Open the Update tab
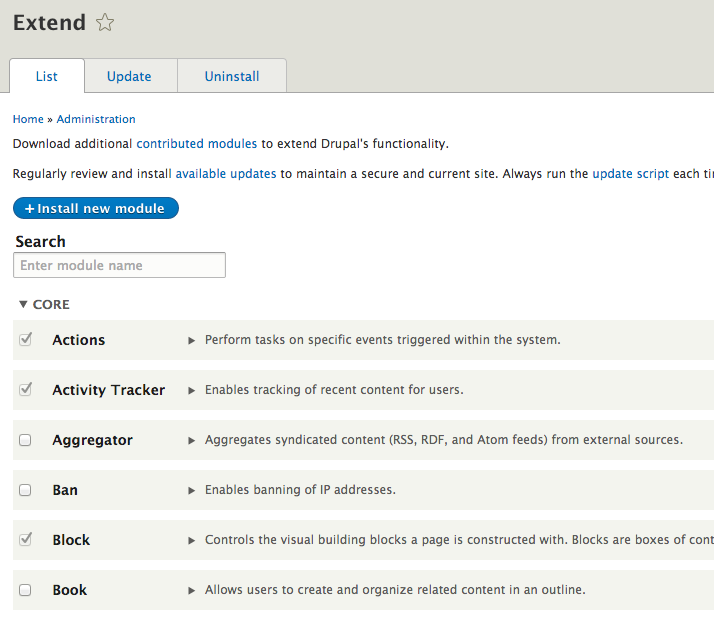The width and height of the screenshot is (714, 618). [129, 76]
